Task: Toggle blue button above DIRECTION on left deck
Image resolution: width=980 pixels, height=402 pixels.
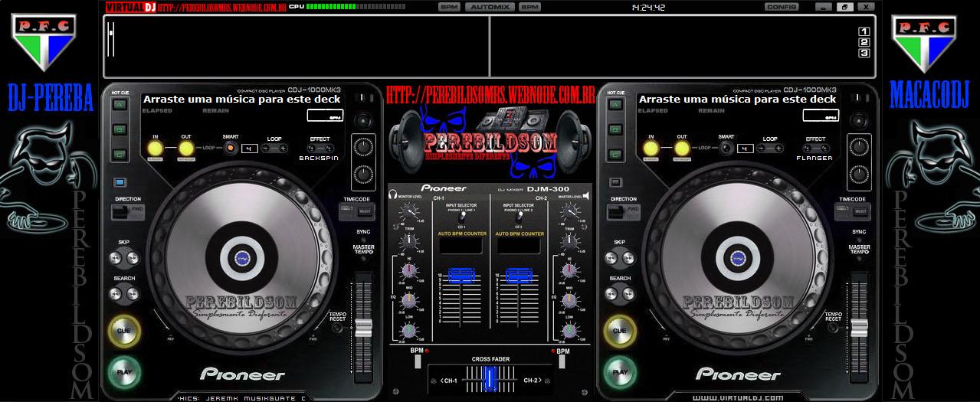Action: coord(120,182)
